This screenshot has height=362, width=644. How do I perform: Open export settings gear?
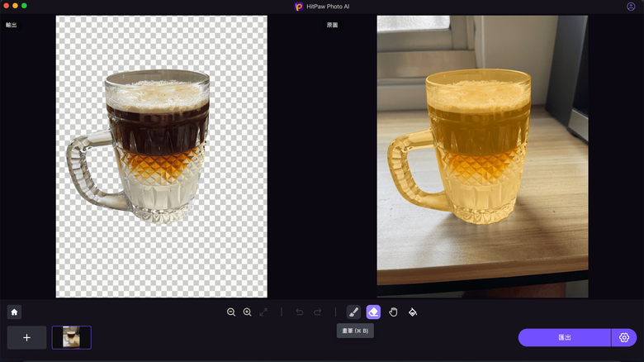[624, 337]
